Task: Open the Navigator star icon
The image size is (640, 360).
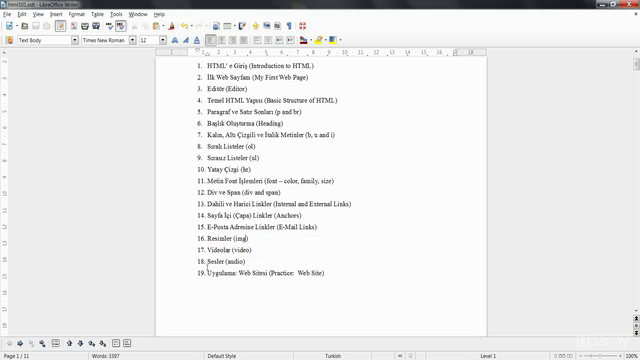Action: point(256,26)
